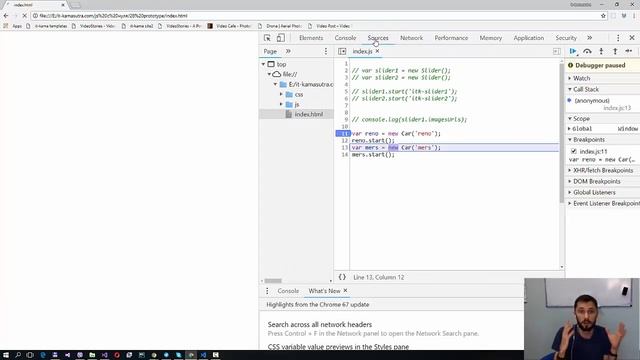
Task: Open the Performance tab
Action: 451,38
